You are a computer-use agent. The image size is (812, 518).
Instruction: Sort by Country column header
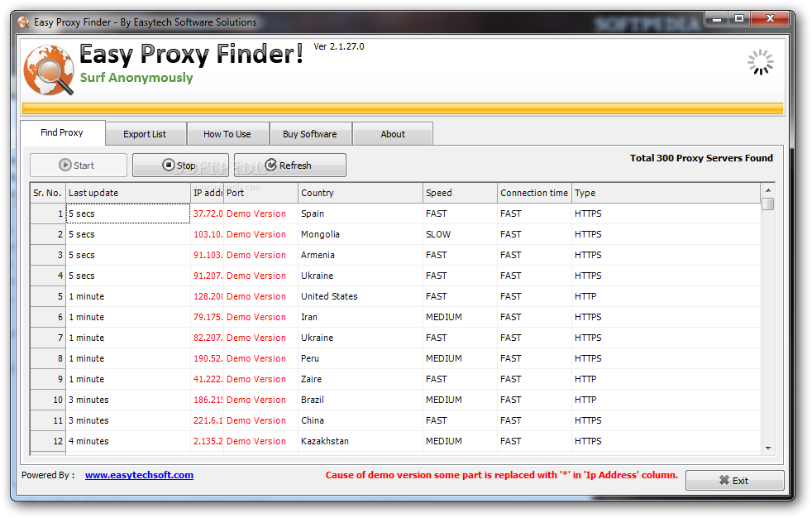click(361, 193)
